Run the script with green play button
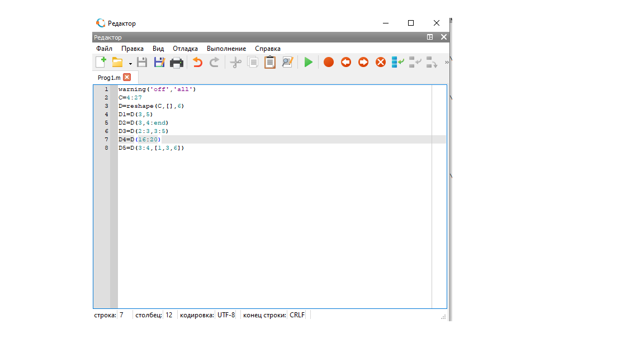644x362 pixels. pos(308,62)
